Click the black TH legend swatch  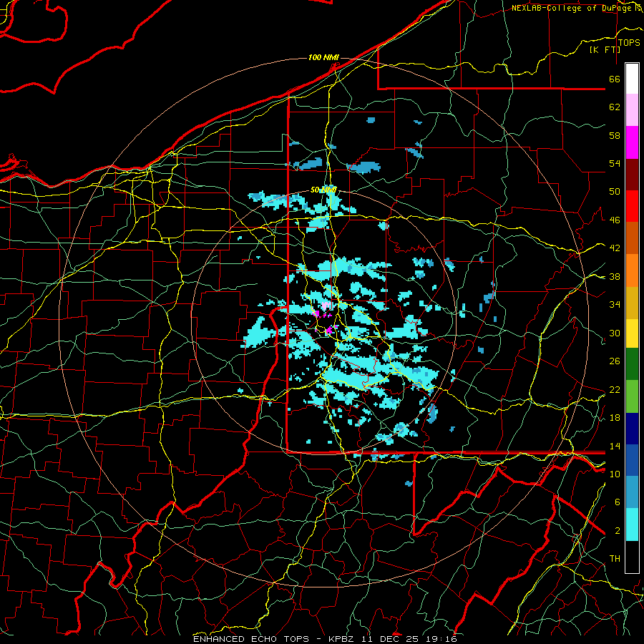tap(632, 557)
